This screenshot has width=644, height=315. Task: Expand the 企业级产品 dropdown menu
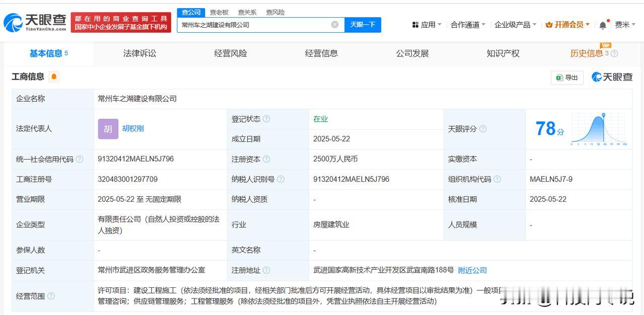click(516, 25)
